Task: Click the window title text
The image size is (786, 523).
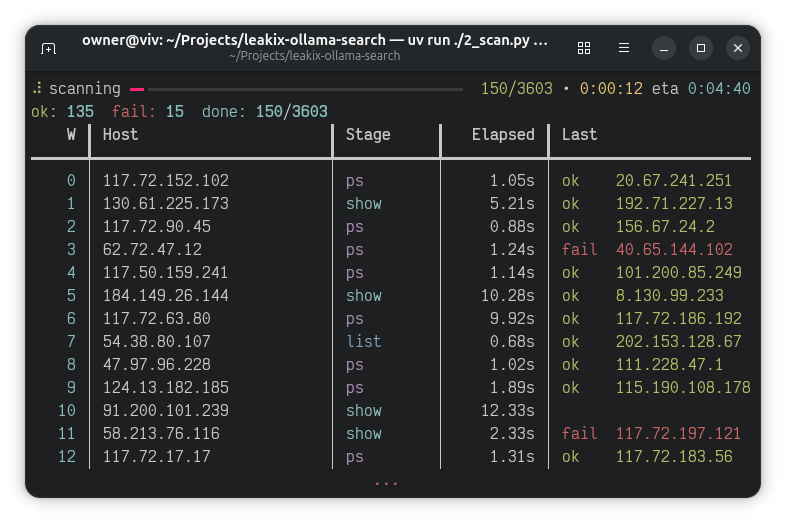Action: [315, 40]
